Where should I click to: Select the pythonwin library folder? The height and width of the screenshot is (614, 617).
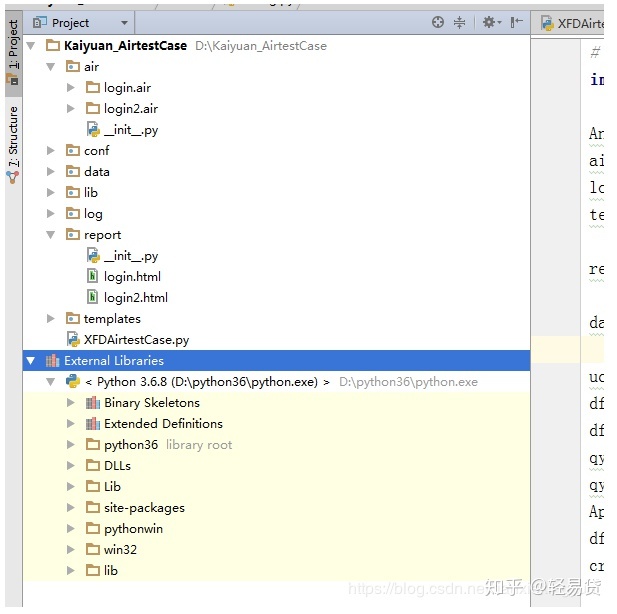(x=133, y=529)
